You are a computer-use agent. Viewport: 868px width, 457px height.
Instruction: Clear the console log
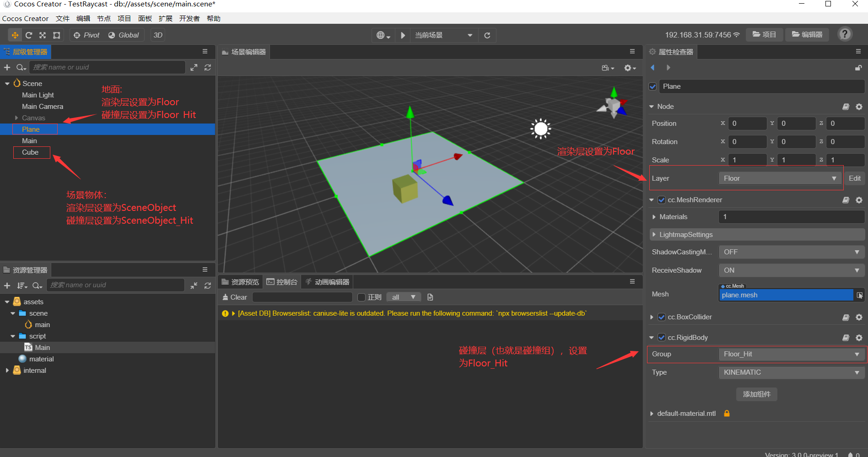coord(234,297)
